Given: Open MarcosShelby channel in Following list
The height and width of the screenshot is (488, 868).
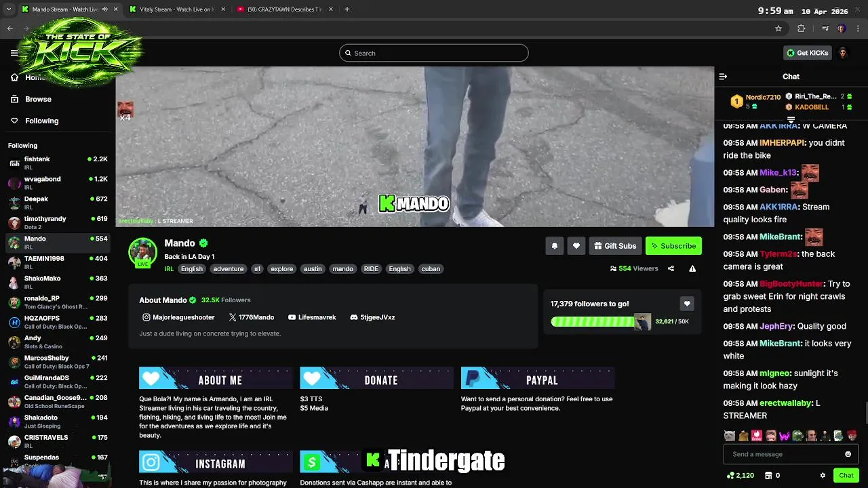Looking at the screenshot, I should 58,361.
